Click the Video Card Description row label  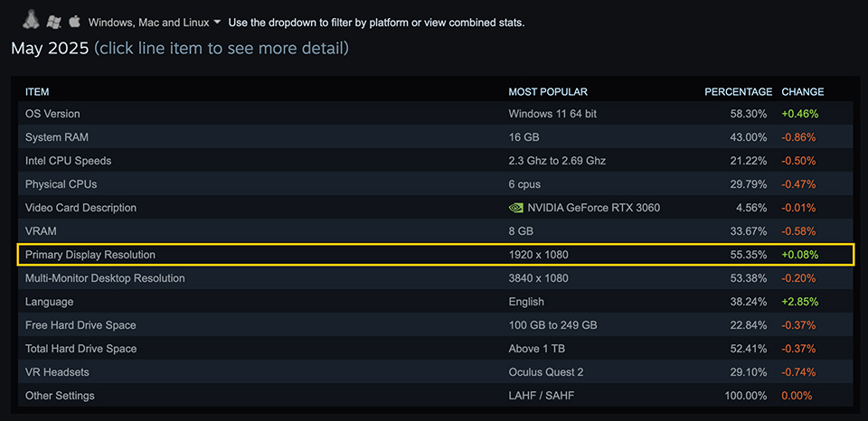click(80, 208)
